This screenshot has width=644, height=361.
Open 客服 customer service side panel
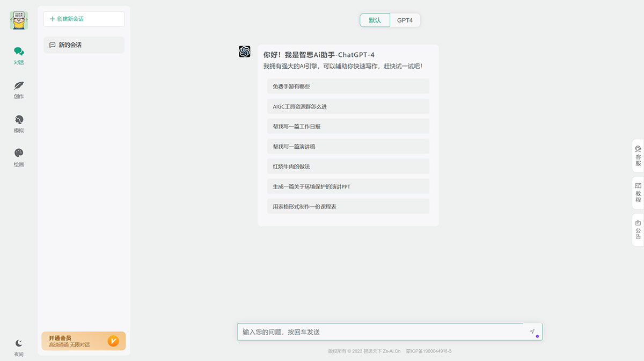pos(638,155)
